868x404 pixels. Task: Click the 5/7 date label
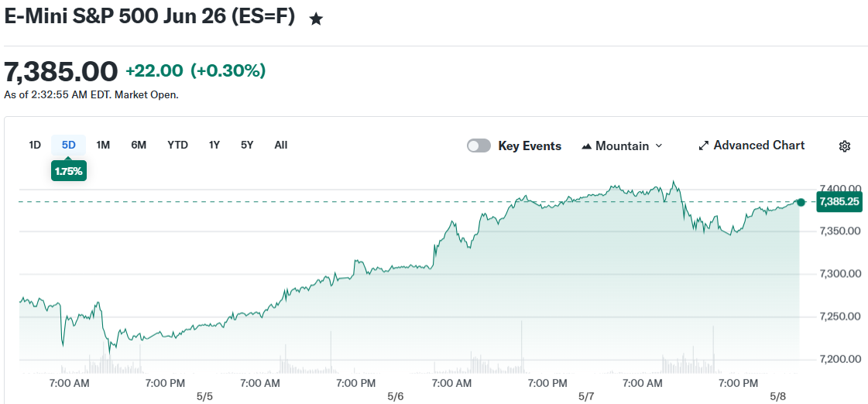point(586,397)
